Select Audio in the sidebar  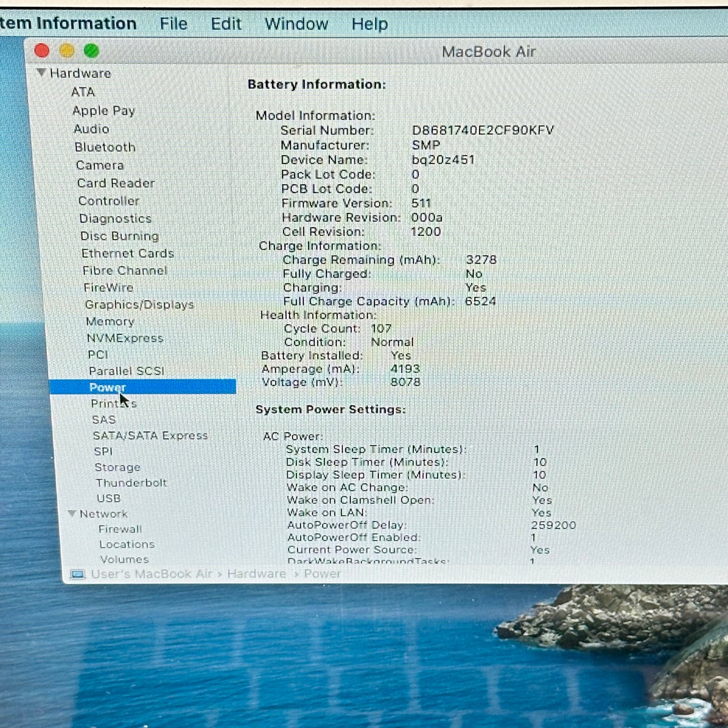(x=91, y=129)
